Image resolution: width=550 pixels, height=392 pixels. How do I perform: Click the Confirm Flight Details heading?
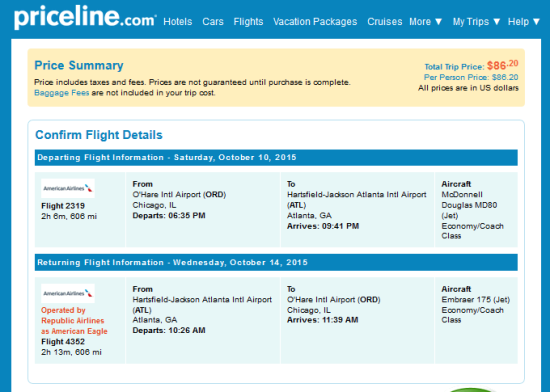click(99, 135)
